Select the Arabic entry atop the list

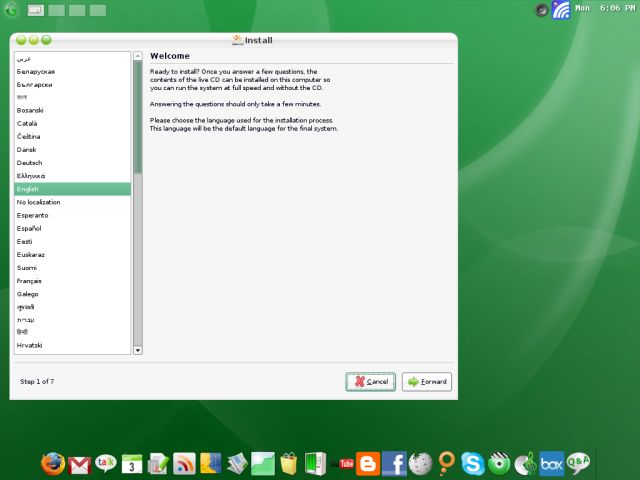(x=73, y=59)
